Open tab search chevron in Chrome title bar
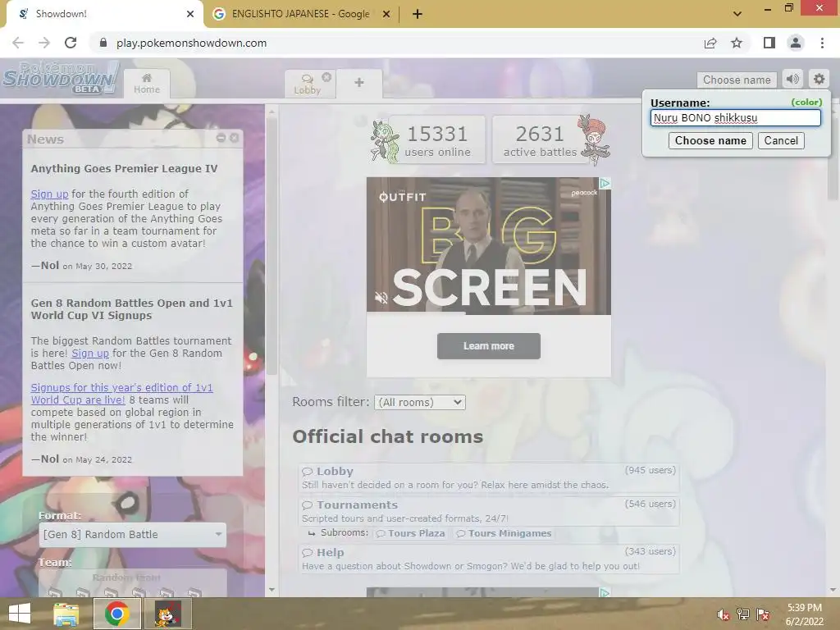 click(x=737, y=14)
